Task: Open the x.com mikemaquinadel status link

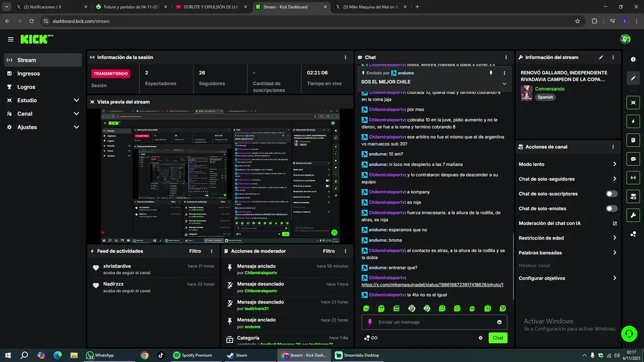Action: coord(432,285)
